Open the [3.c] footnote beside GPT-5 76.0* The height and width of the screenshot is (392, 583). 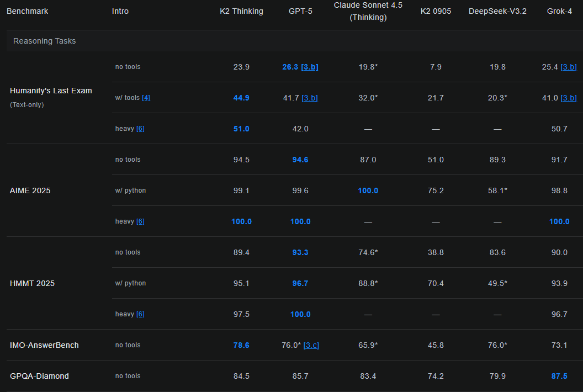tap(311, 345)
